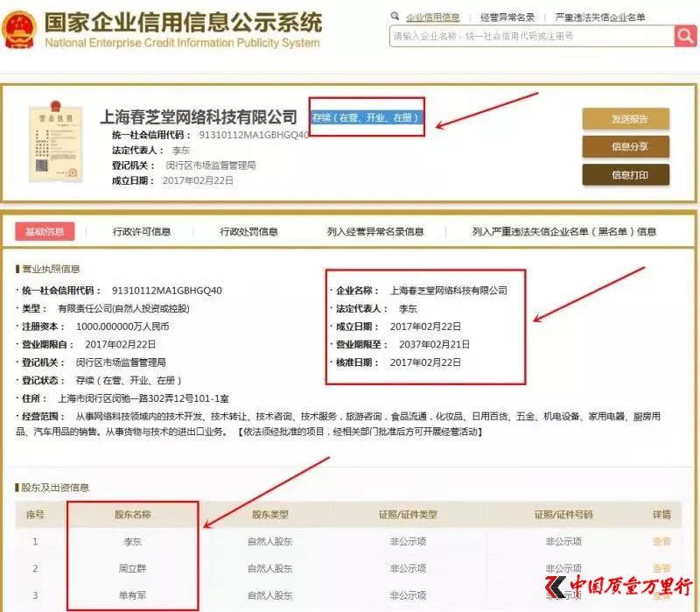Click the 登记机关 value in the header card

click(x=211, y=165)
